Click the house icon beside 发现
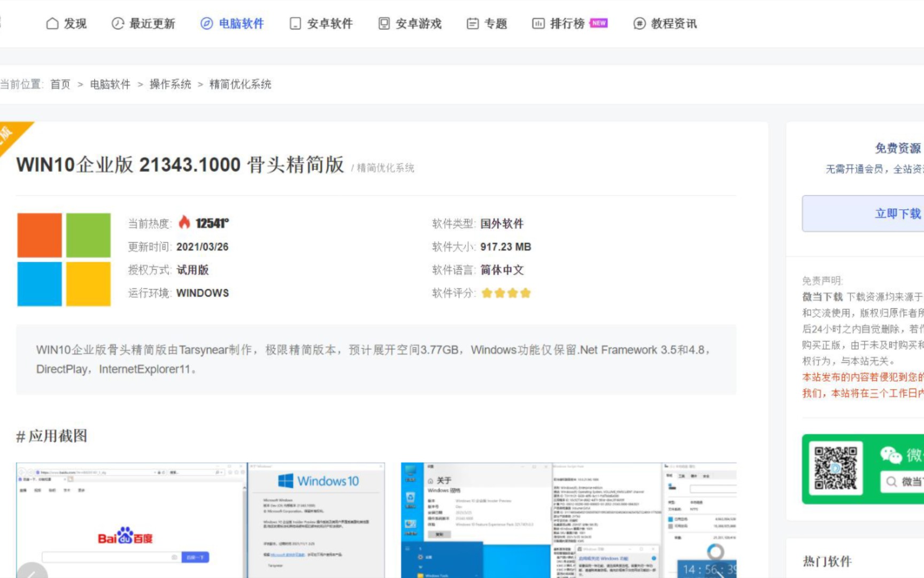924x578 pixels. [x=52, y=24]
